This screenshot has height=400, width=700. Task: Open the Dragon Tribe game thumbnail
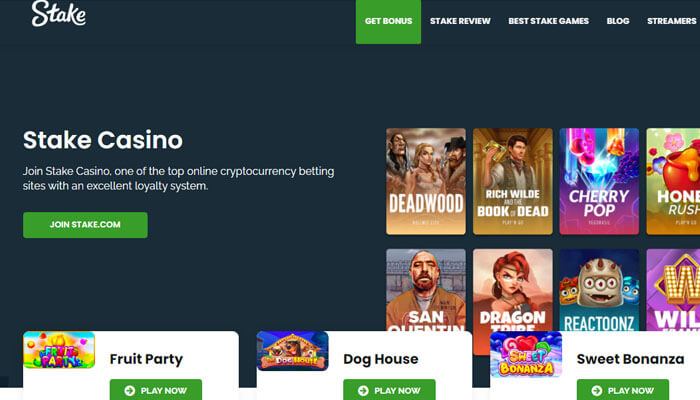pyautogui.click(x=513, y=290)
